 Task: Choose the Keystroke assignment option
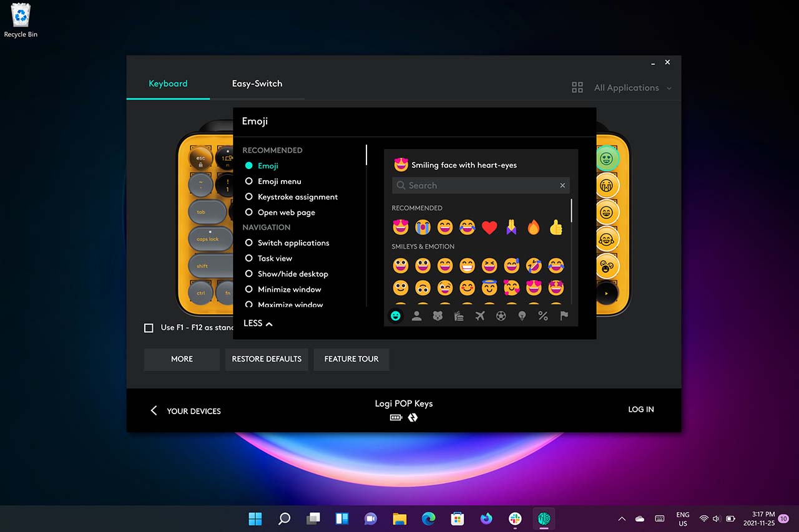click(249, 197)
